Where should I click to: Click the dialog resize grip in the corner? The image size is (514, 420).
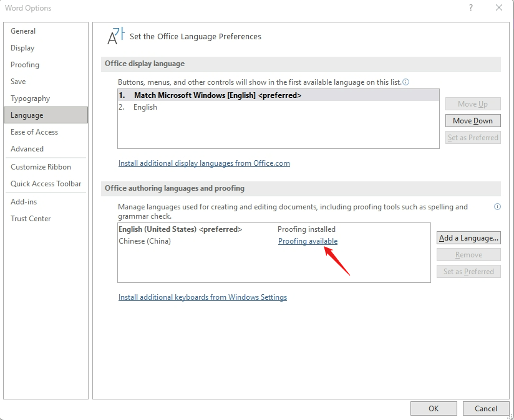[x=510, y=417]
